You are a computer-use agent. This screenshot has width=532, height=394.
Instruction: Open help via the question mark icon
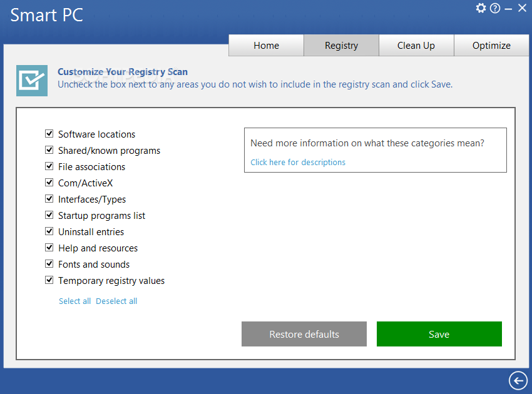[495, 8]
